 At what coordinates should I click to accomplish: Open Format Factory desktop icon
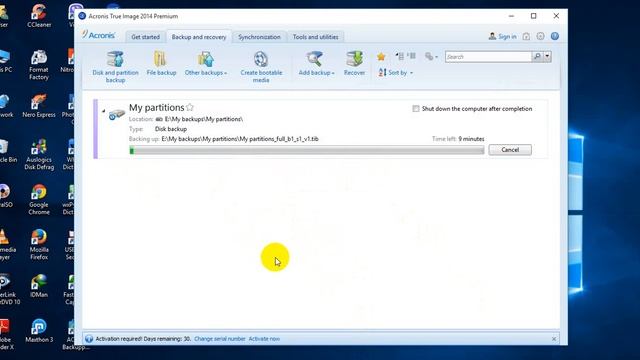tap(39, 64)
